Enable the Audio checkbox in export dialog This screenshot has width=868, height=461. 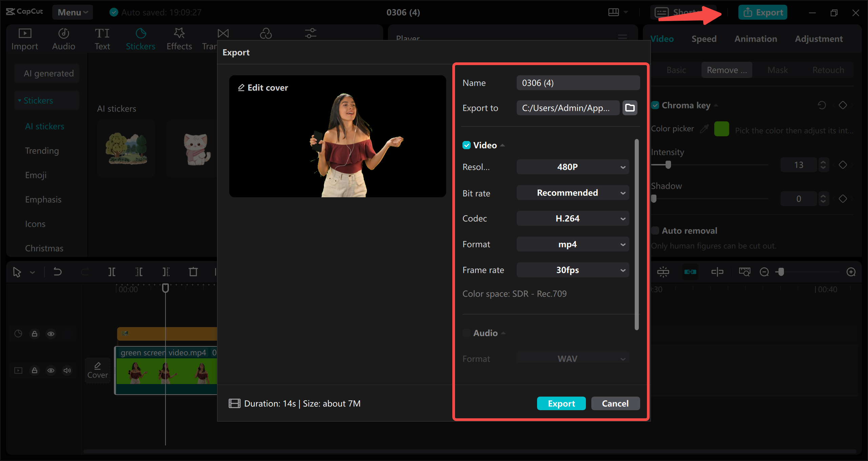point(467,333)
